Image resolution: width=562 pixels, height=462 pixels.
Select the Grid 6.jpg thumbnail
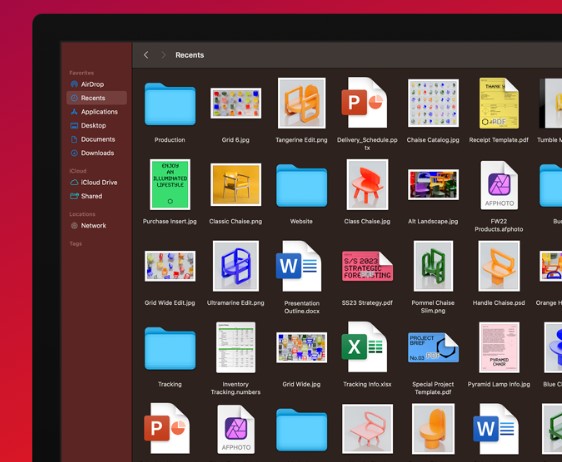[x=235, y=103]
